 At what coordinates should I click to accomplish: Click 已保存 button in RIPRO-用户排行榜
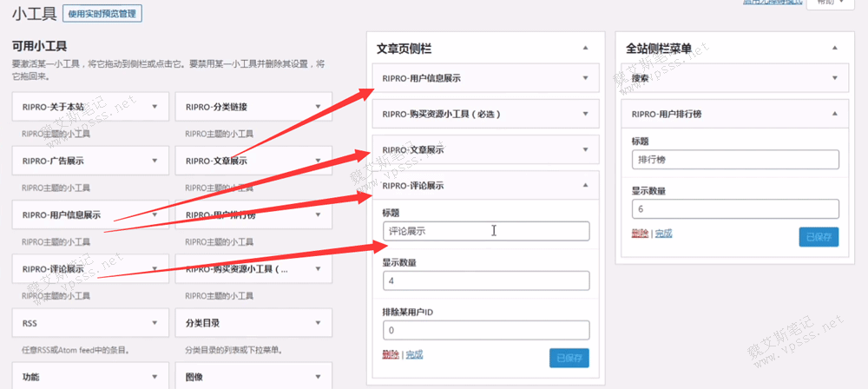[819, 237]
